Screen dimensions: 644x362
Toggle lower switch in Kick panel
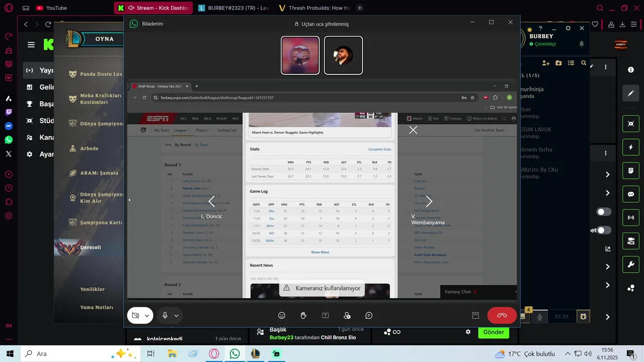(604, 230)
